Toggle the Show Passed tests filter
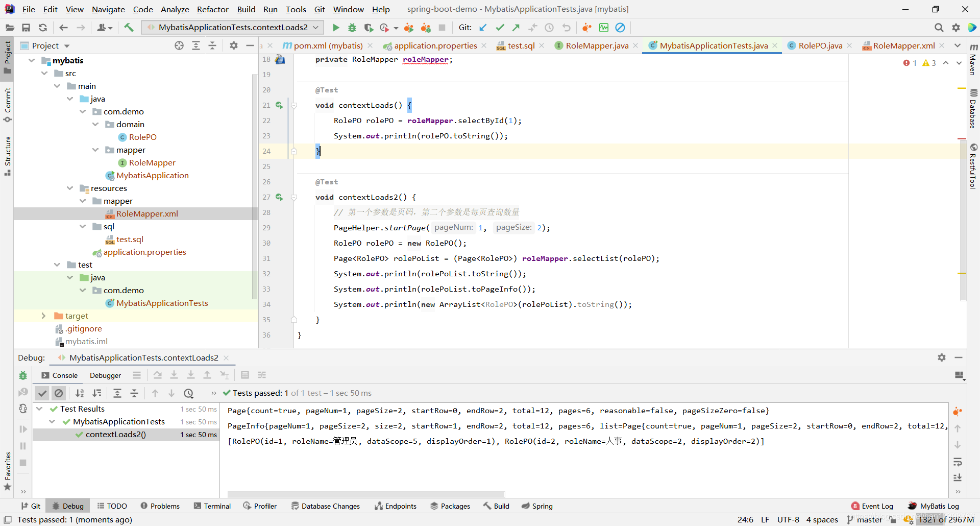Viewport: 980px width, 526px height. [x=42, y=393]
